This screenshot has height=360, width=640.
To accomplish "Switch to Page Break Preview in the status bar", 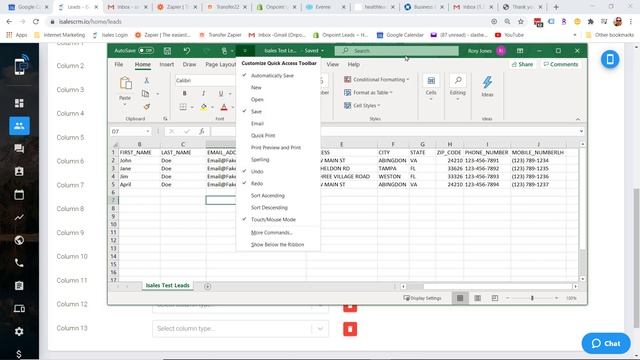I will 495,298.
